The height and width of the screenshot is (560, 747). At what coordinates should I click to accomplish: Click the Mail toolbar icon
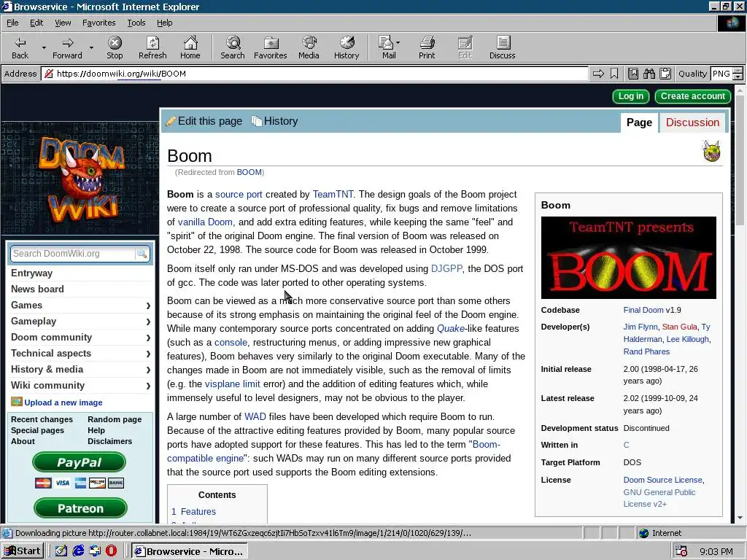tap(387, 47)
